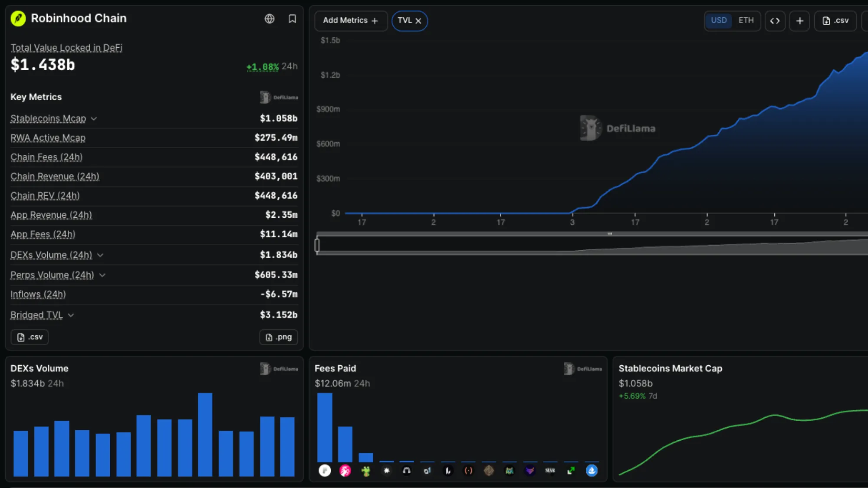Viewport: 868px width, 488px height.
Task: Click the green arrows protocol icon
Action: [x=571, y=471]
